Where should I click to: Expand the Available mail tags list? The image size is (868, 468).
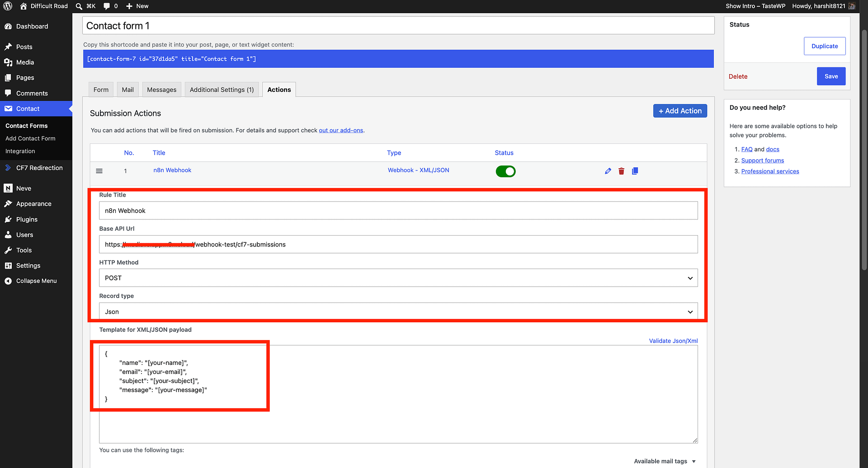[x=665, y=461]
